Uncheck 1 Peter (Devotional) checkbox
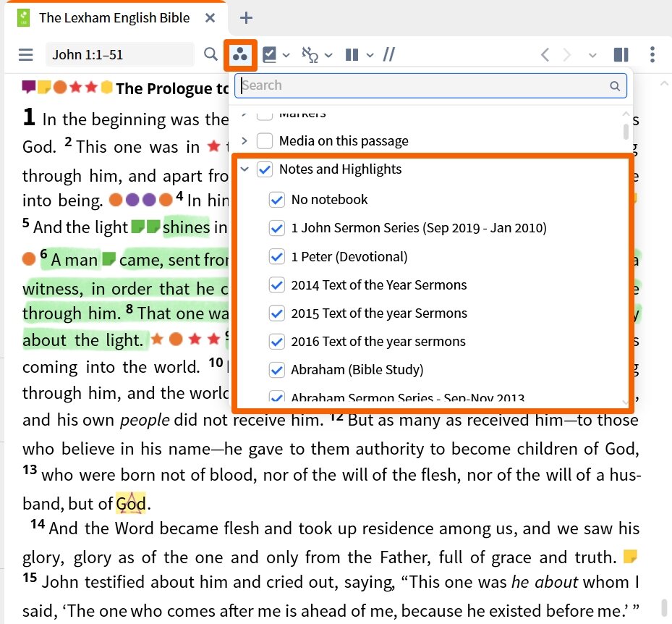The width and height of the screenshot is (672, 624). (277, 256)
